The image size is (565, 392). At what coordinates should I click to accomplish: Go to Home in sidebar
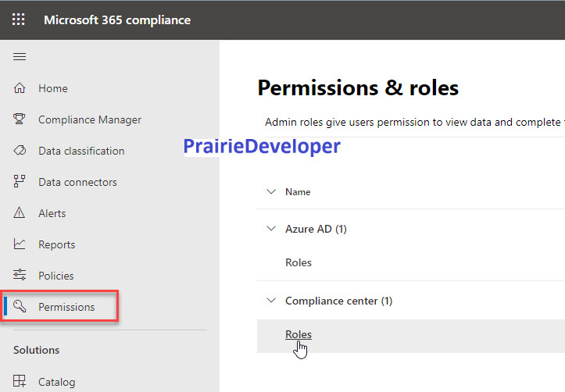click(53, 88)
